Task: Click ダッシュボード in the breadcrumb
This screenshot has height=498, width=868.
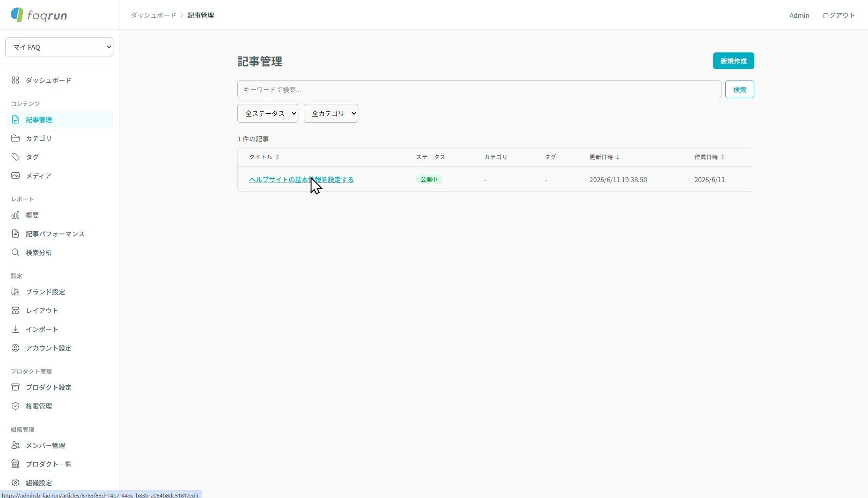Action: 154,15
